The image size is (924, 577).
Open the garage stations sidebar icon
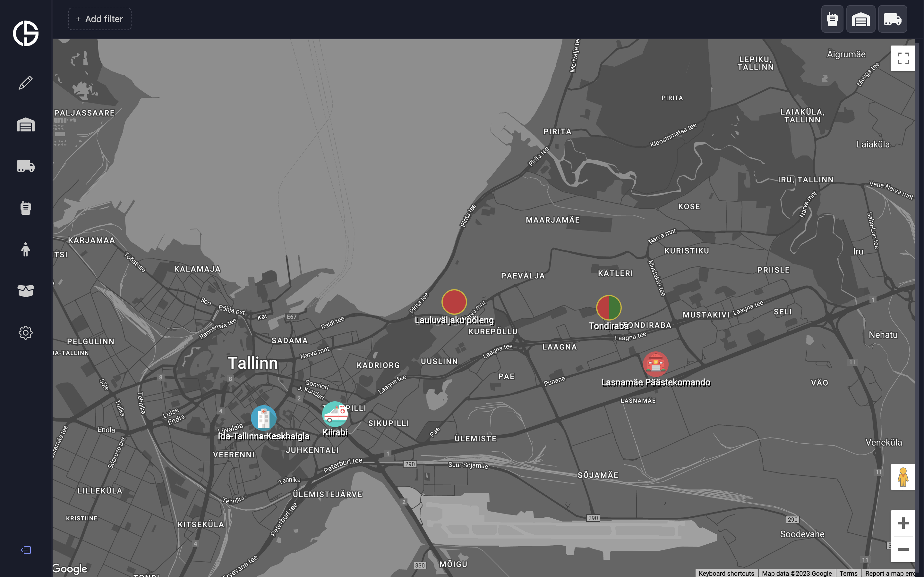pos(26,125)
